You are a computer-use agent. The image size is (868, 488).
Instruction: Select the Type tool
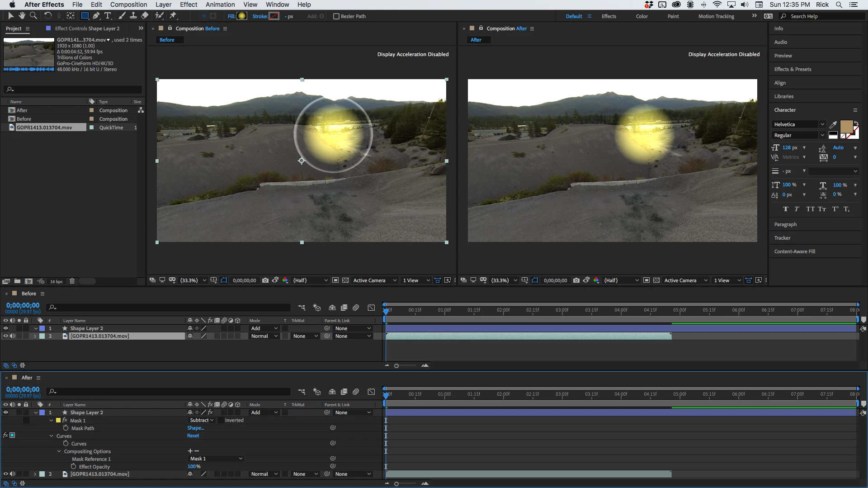108,16
